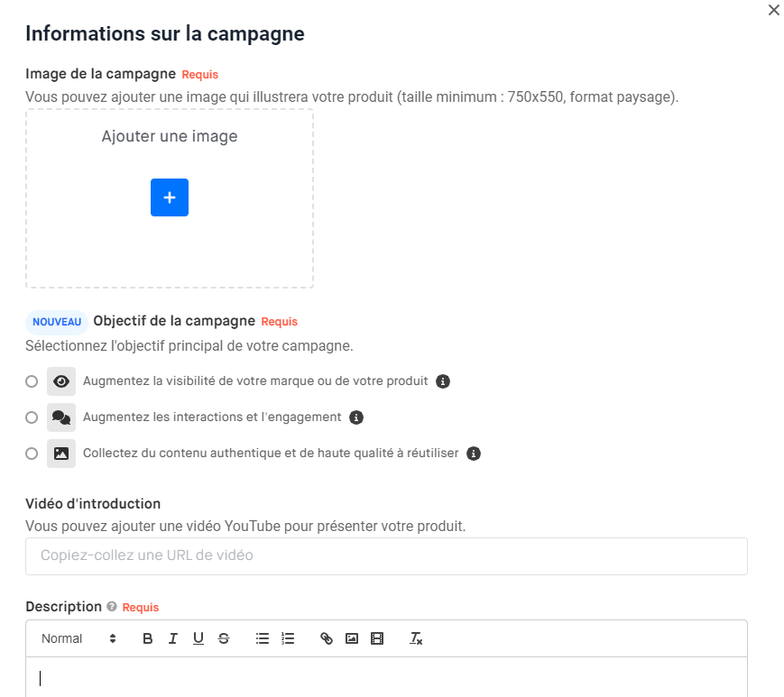Select the brand visibility objective radio
The width and height of the screenshot is (784, 697).
32,381
